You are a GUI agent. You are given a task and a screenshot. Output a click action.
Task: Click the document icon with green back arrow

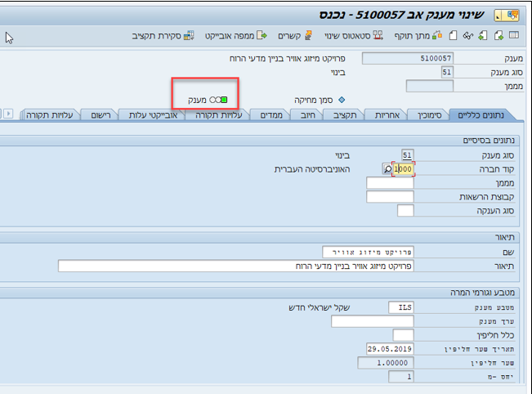pyautogui.click(x=483, y=35)
